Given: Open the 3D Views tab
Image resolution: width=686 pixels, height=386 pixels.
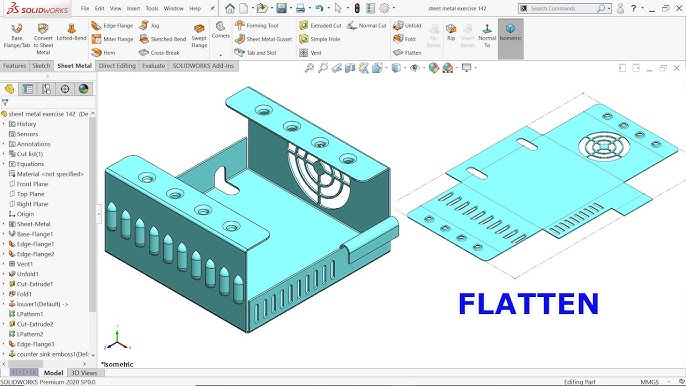Looking at the screenshot, I should click(x=84, y=373).
